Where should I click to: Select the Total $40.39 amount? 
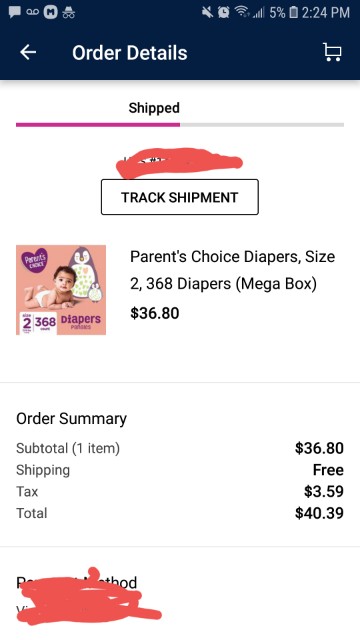tap(319, 513)
